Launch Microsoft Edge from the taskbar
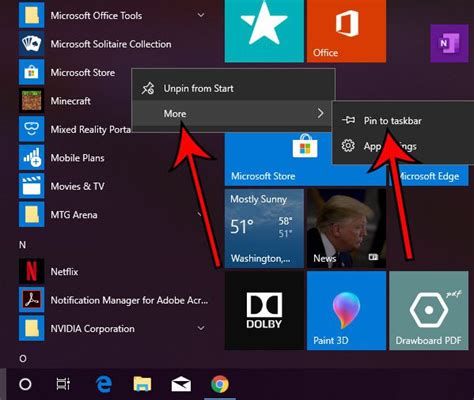 pyautogui.click(x=104, y=384)
